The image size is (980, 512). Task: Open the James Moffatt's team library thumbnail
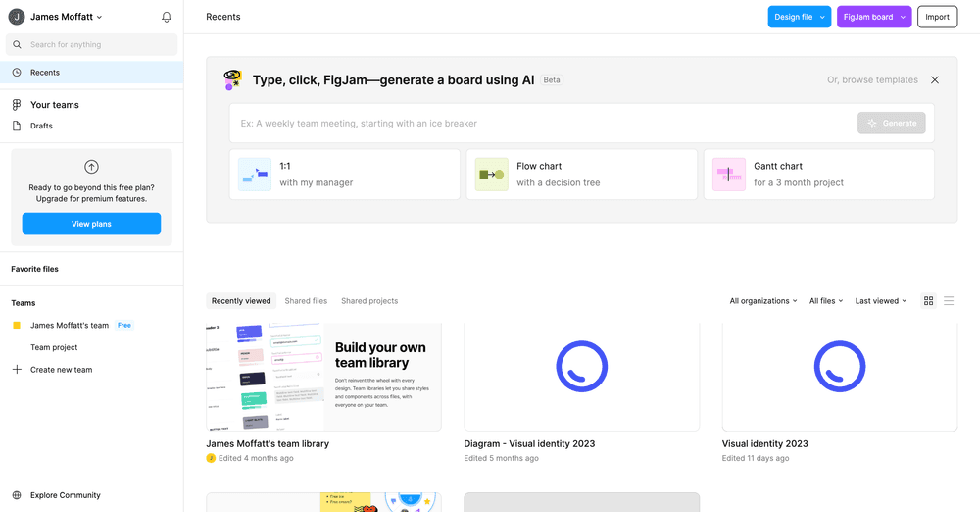click(x=323, y=377)
